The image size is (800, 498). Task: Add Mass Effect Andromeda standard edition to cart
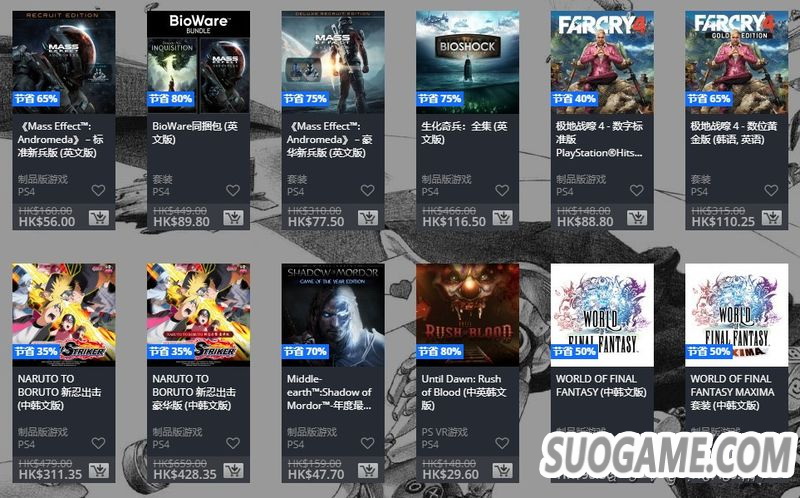tap(99, 218)
